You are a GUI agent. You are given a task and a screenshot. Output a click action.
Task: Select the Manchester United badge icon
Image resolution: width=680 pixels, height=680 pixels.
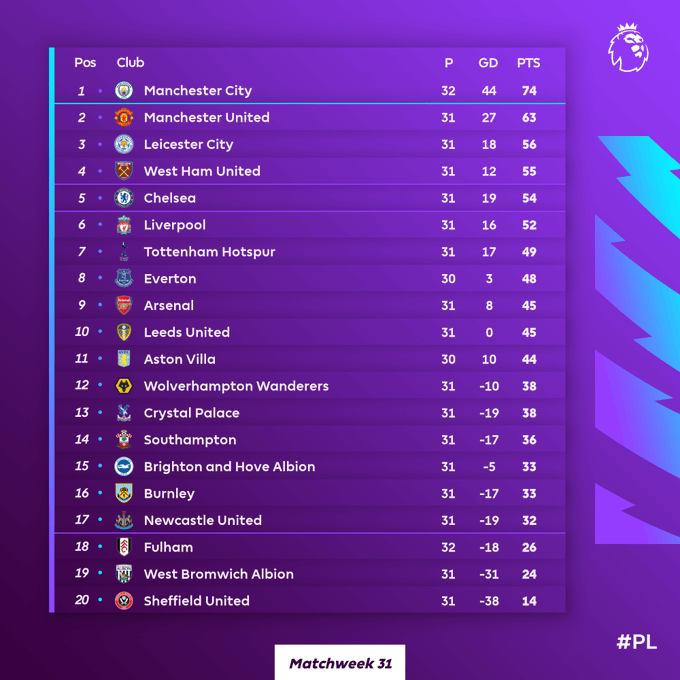pos(124,118)
